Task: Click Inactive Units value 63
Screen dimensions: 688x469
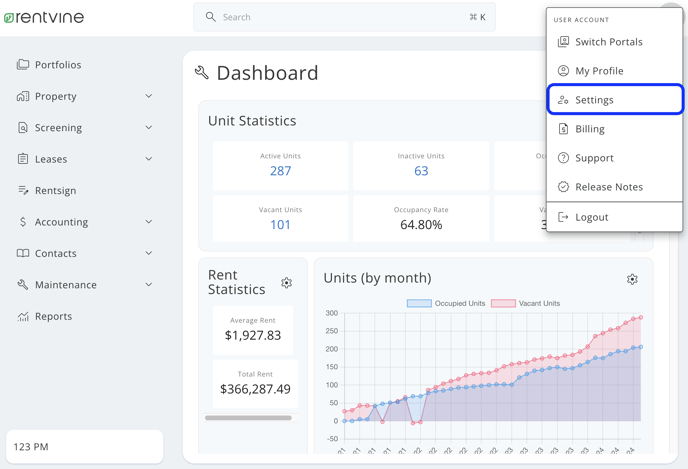Action: (421, 171)
